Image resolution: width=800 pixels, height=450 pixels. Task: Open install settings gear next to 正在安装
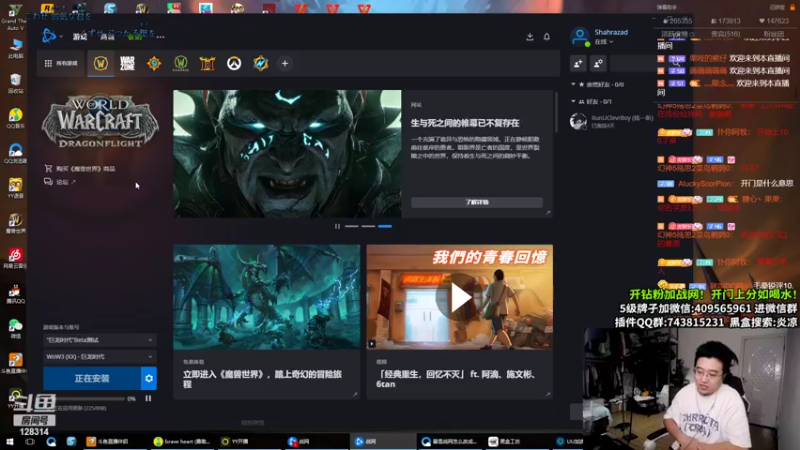pos(149,378)
